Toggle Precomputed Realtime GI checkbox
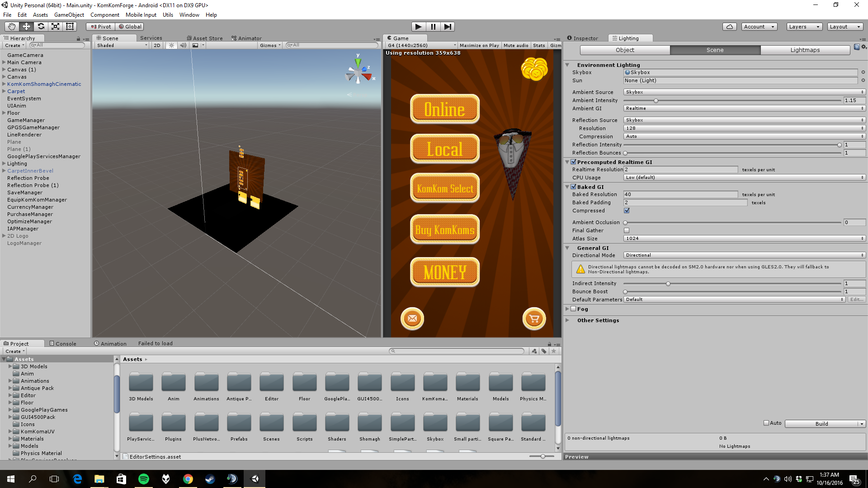The height and width of the screenshot is (488, 868). [x=574, y=162]
